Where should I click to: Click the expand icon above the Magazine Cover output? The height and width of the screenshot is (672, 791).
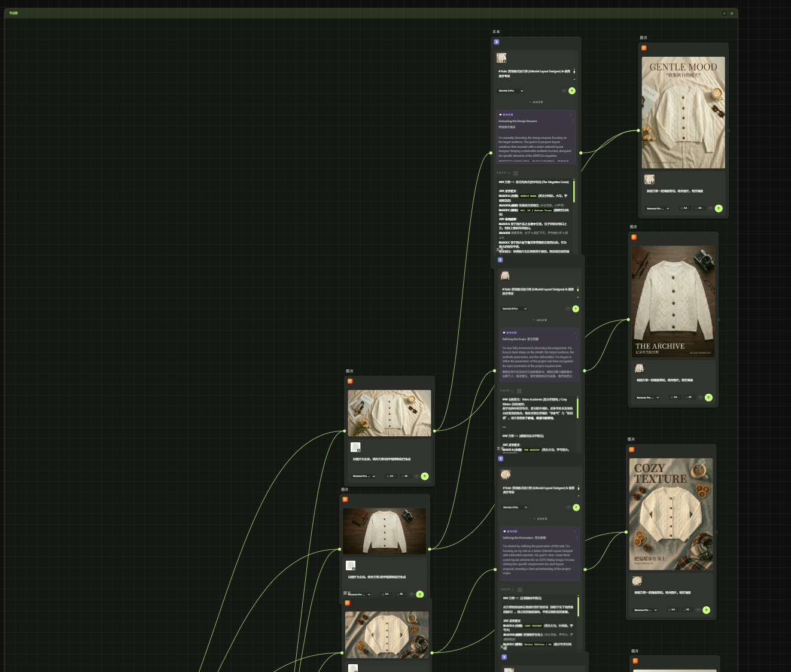[516, 173]
